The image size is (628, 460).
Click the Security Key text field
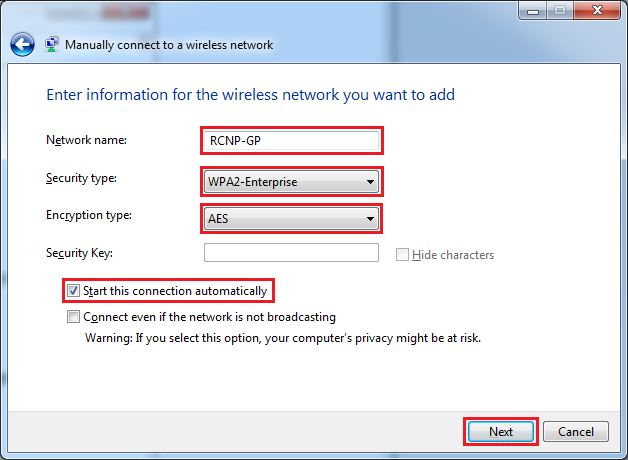291,252
